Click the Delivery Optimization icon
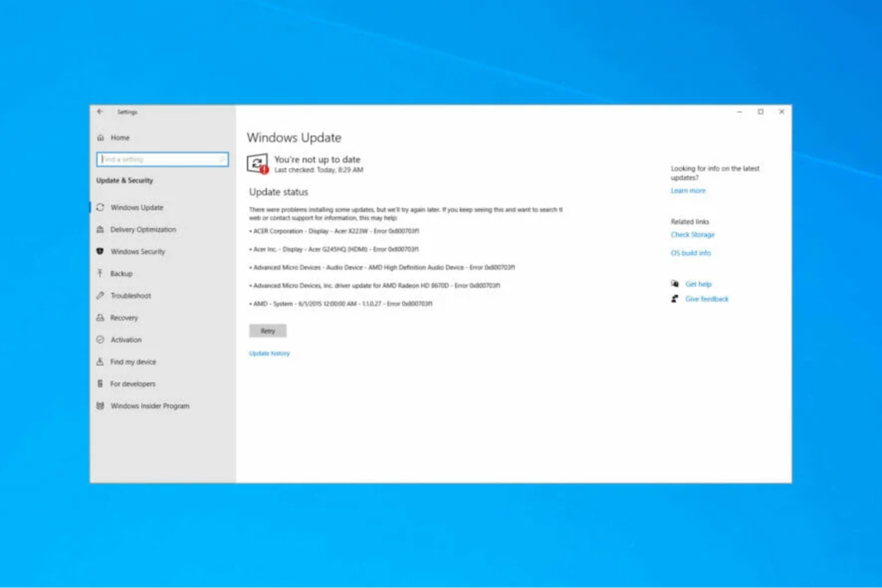882x588 pixels. (101, 230)
